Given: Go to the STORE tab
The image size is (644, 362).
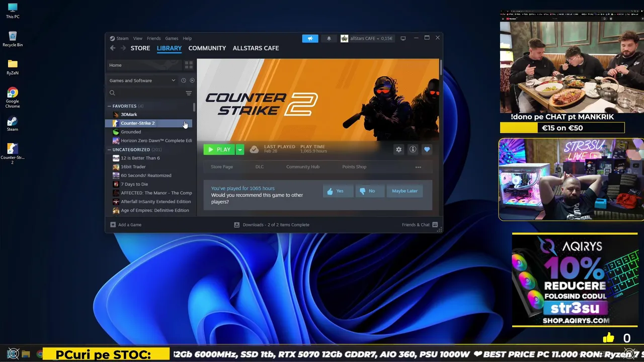Looking at the screenshot, I should tap(140, 48).
